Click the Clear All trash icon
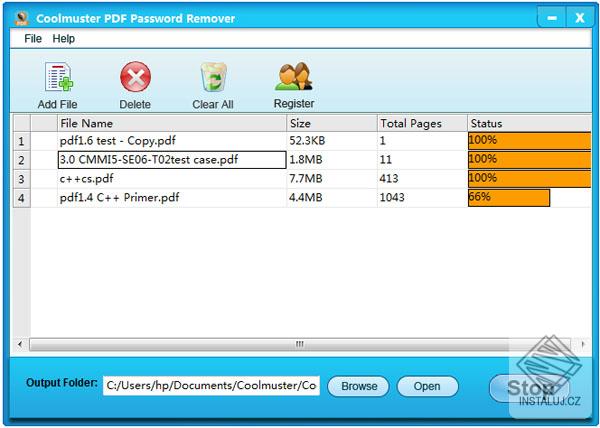Screen dimensions: 600x428 click(214, 78)
